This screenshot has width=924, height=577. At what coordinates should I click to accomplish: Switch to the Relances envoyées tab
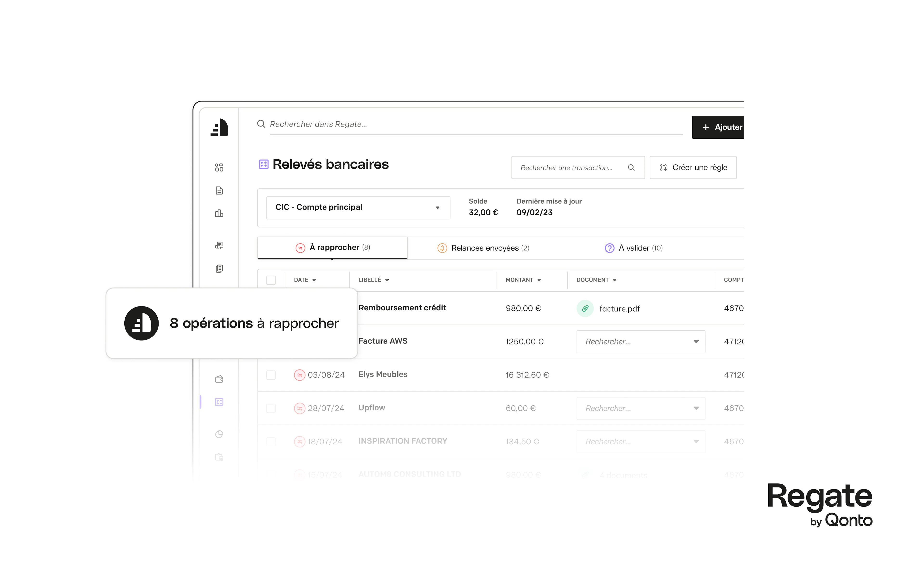483,248
